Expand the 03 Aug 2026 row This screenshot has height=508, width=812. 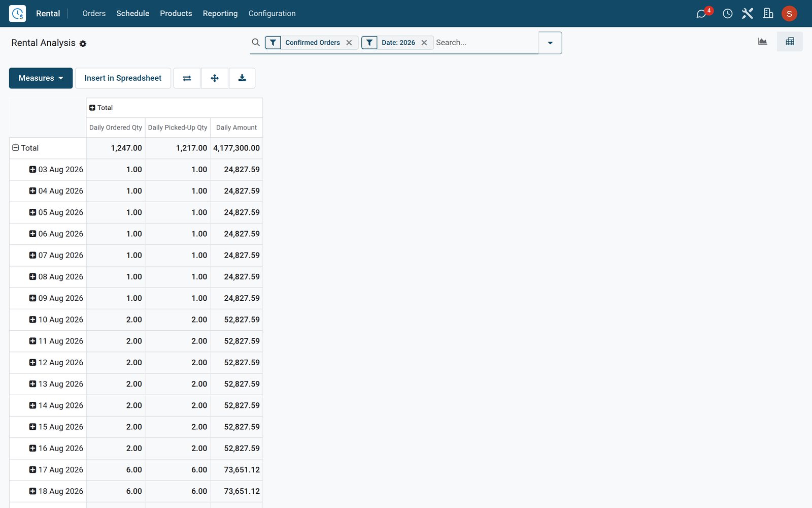click(56, 170)
